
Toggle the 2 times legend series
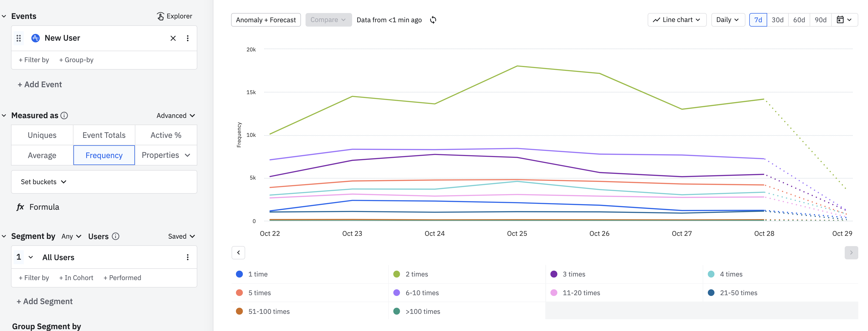coord(417,274)
